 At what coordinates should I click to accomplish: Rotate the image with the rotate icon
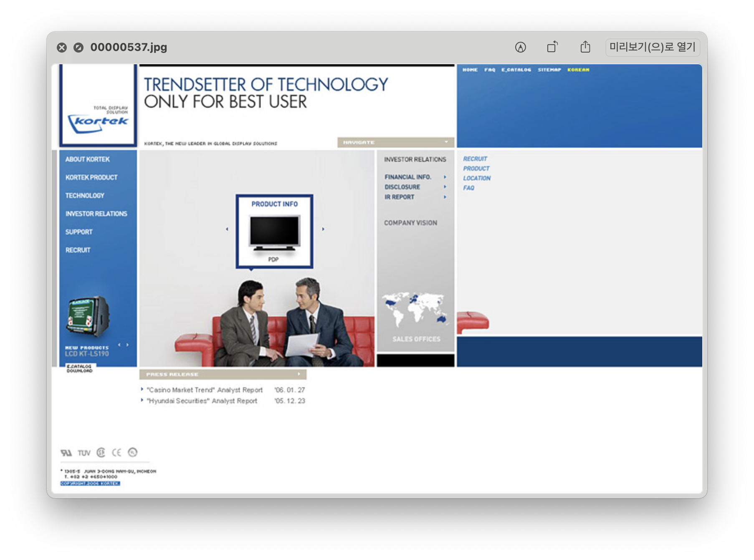coord(552,47)
